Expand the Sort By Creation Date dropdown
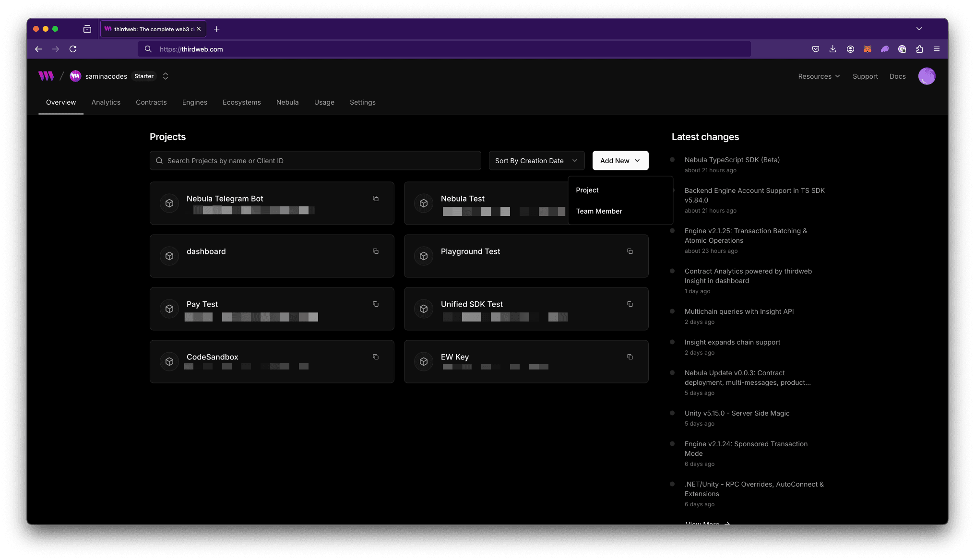Screen dimensions: 975x560 point(536,160)
